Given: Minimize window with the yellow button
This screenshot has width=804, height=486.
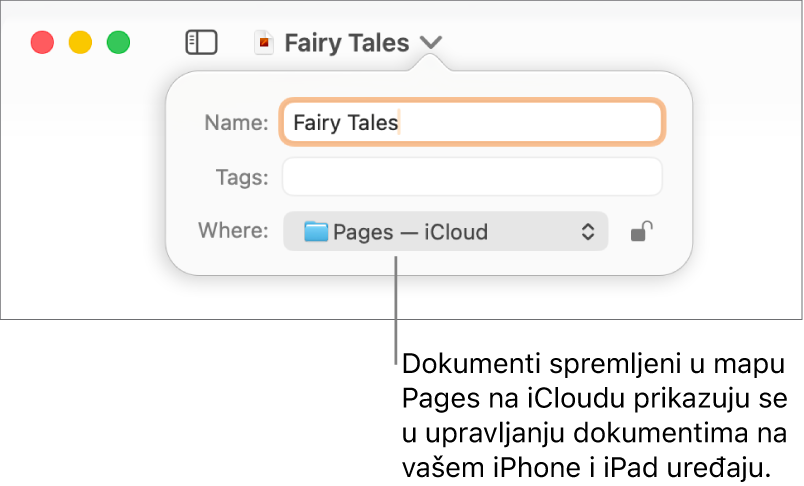Looking at the screenshot, I should point(81,42).
